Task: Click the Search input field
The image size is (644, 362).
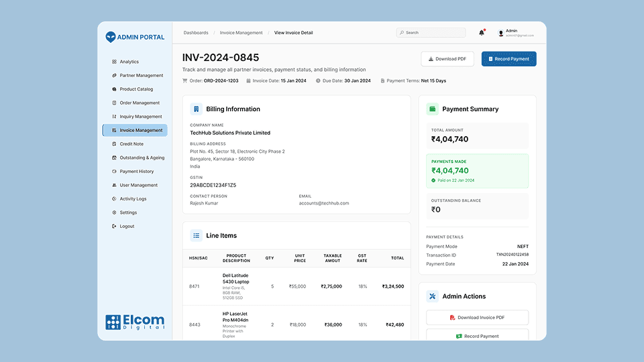Action: [x=431, y=33]
